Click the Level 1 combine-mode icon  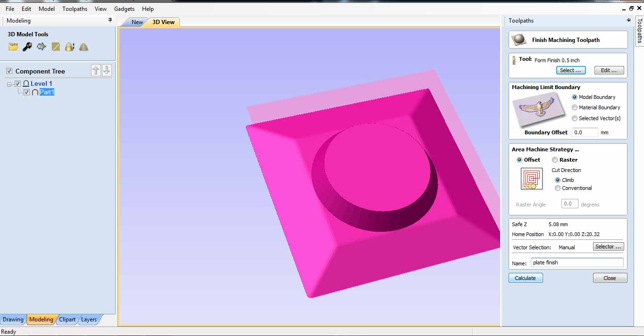point(26,83)
